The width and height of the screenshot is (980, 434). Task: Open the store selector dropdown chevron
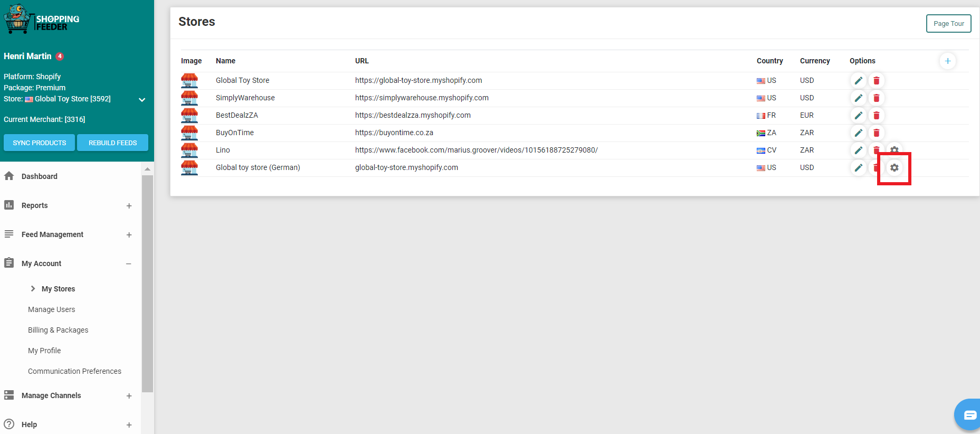(141, 99)
